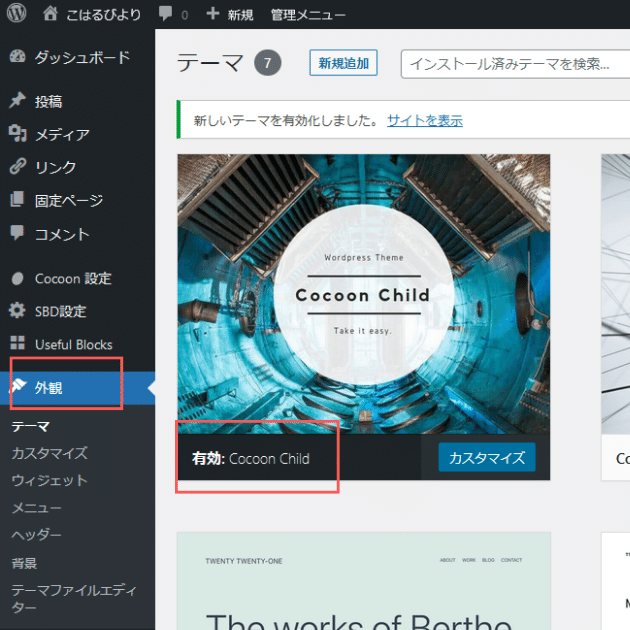Open カスタマイズ submenu under 外観
Viewport: 630px width, 630px height.
(x=49, y=453)
